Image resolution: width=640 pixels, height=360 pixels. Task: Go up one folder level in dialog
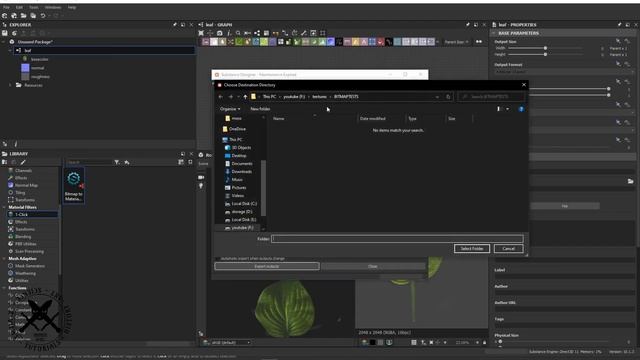245,97
